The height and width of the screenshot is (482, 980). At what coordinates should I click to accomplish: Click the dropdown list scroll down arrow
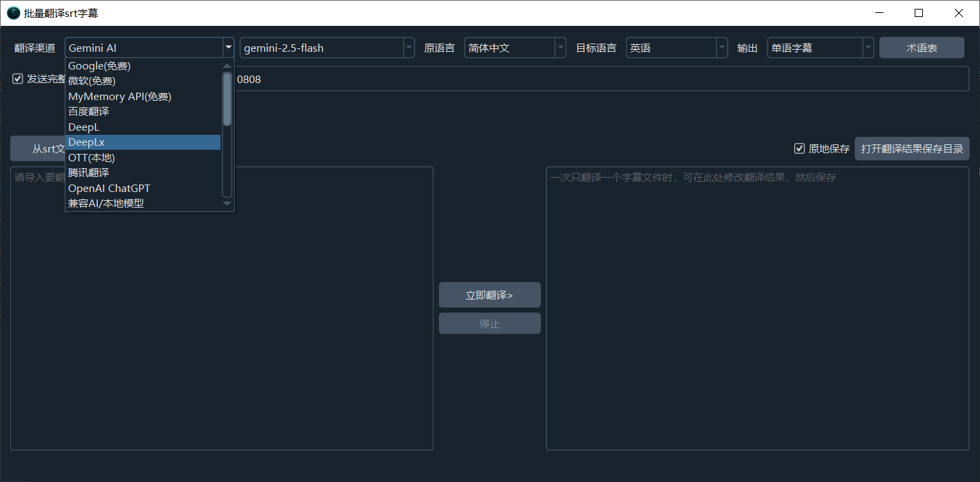click(227, 204)
